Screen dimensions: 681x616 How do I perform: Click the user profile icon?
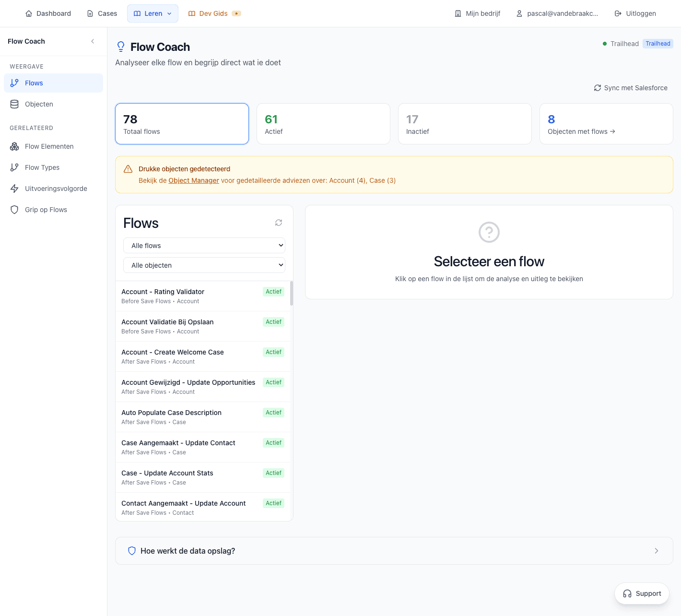click(x=519, y=13)
